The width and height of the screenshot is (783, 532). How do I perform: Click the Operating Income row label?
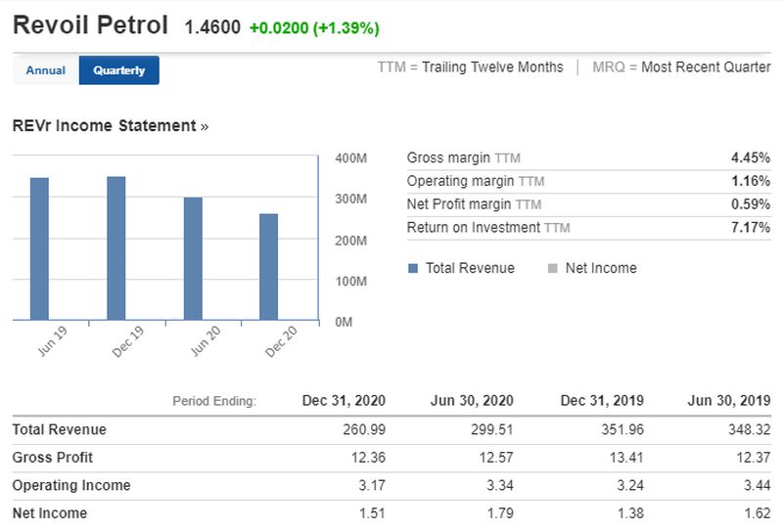tap(71, 486)
